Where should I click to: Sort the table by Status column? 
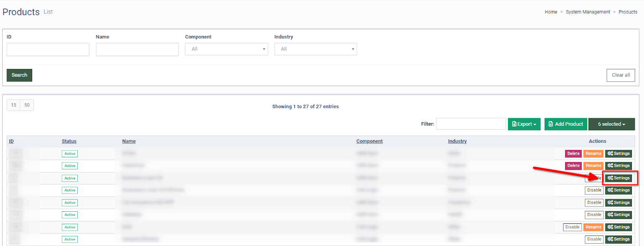(69, 141)
